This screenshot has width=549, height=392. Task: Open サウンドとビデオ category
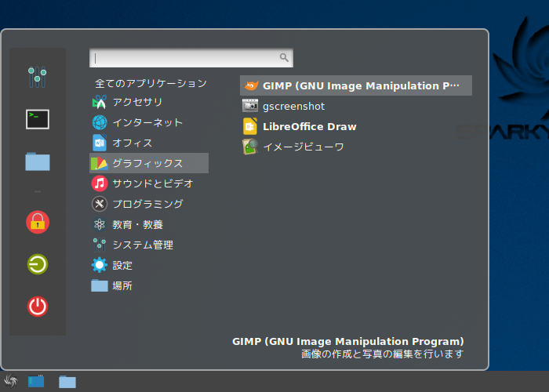[149, 183]
